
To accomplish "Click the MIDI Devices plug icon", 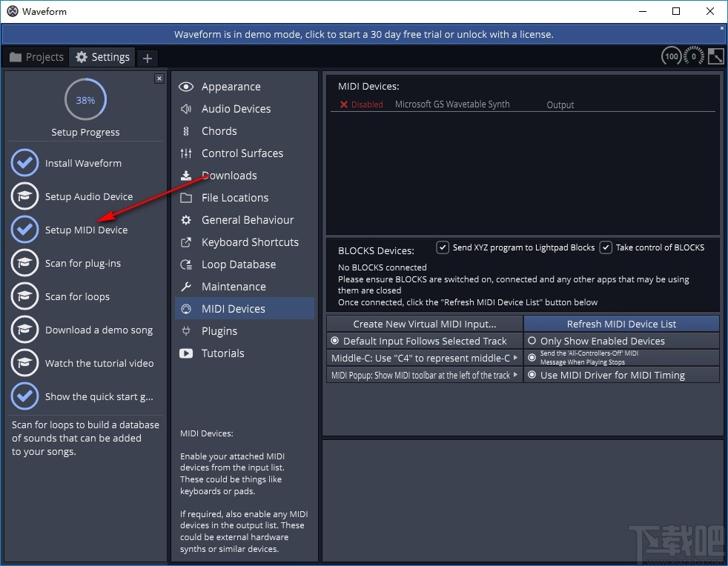I will point(186,309).
